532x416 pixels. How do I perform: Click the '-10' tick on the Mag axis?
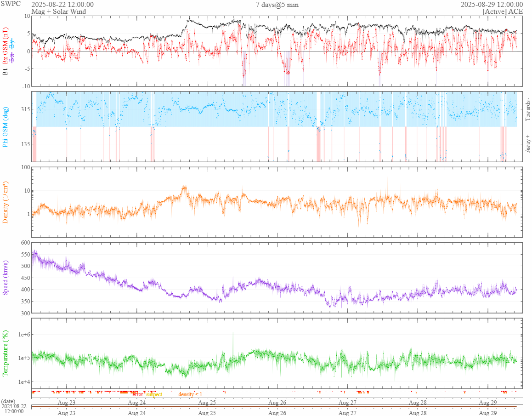pyautogui.click(x=26, y=86)
